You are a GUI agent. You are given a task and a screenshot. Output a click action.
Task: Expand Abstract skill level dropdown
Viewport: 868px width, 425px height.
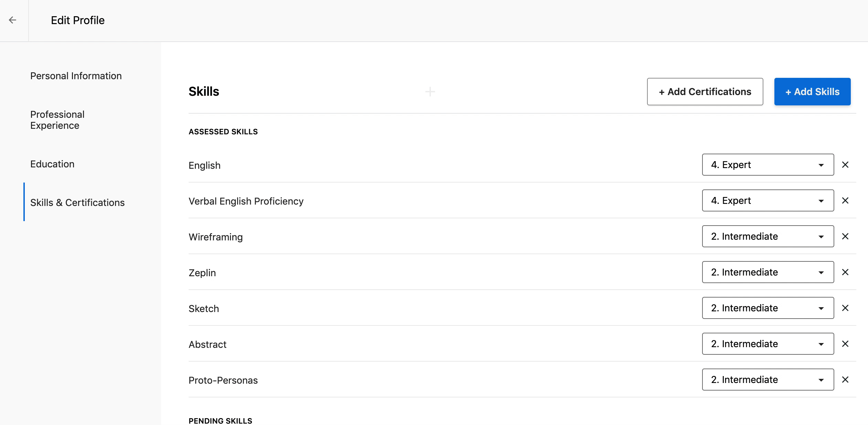[x=768, y=344]
